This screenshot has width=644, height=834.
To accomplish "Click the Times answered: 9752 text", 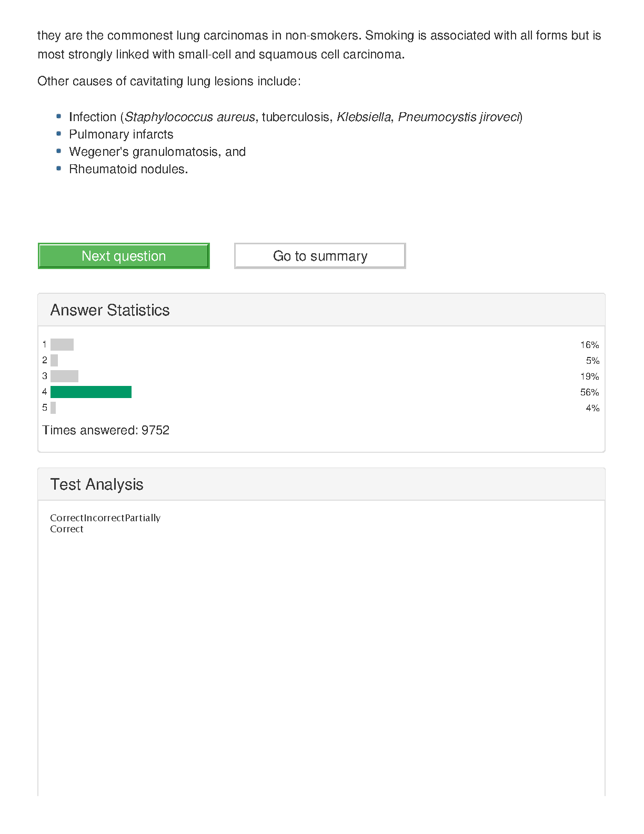I will [x=106, y=430].
